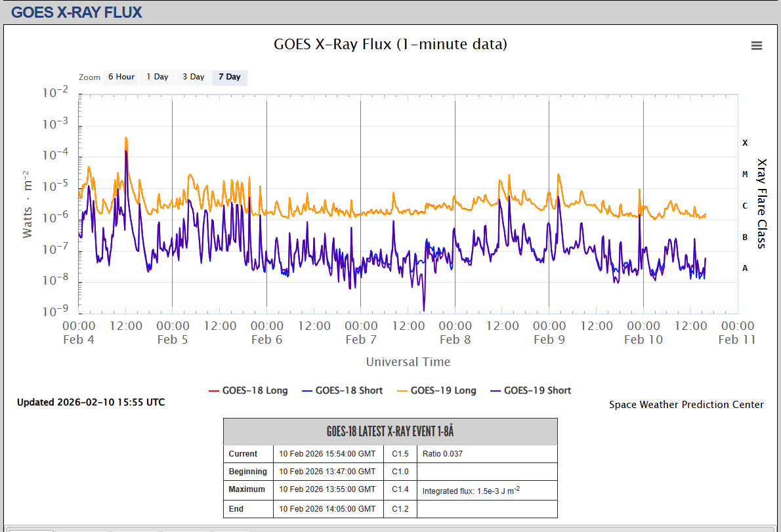This screenshot has width=781, height=532.
Task: Switch zoom to 1 Day
Action: (157, 77)
